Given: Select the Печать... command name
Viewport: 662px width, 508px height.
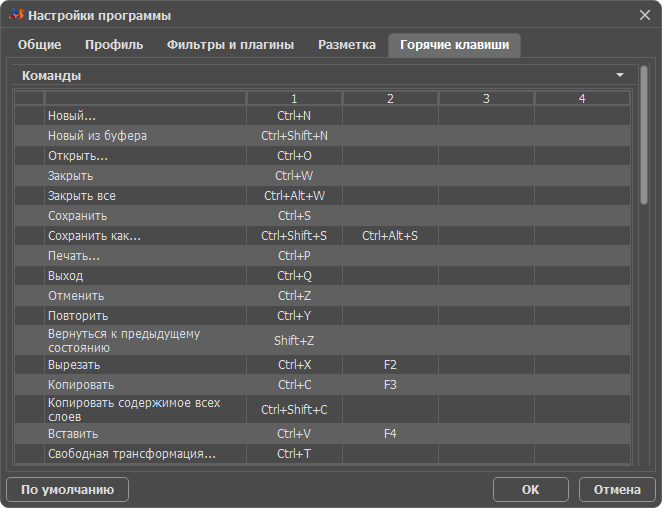Looking at the screenshot, I should pos(145,255).
